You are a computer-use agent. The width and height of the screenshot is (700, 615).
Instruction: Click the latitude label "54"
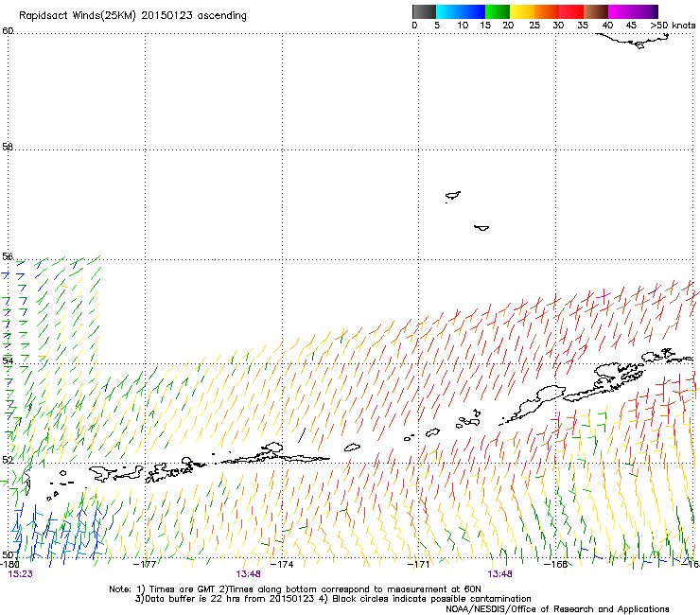[x=8, y=360]
